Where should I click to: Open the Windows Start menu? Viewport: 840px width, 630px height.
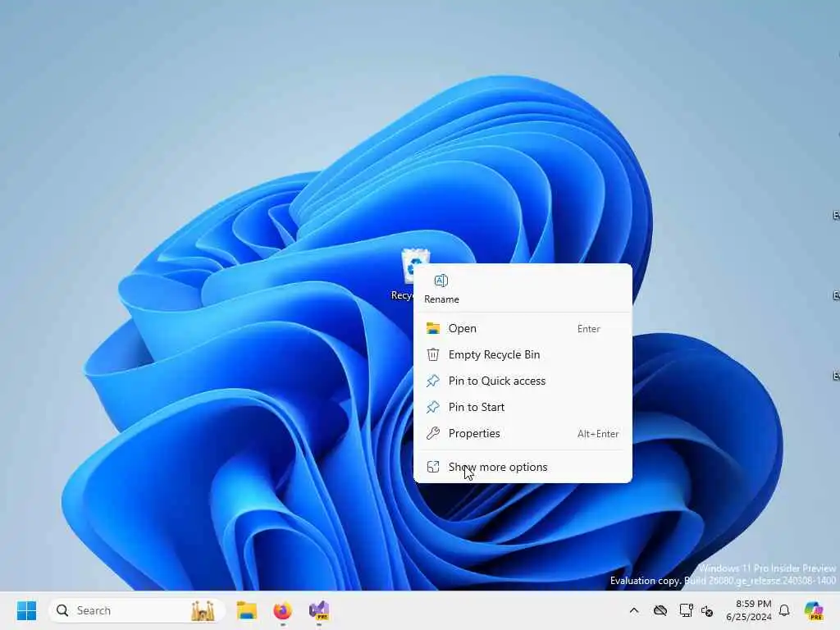coord(27,610)
